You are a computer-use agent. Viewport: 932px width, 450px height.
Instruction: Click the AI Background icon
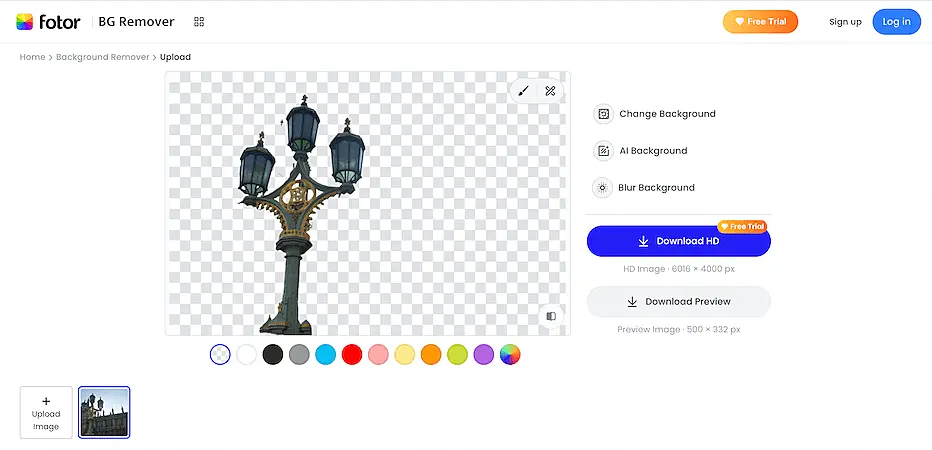(603, 150)
